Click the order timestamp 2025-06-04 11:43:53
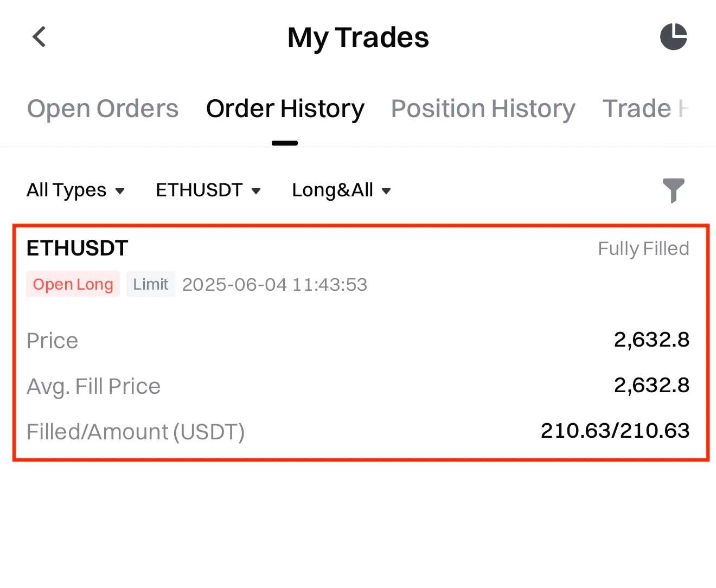Viewport: 716px width, 588px height. pyautogui.click(x=274, y=285)
